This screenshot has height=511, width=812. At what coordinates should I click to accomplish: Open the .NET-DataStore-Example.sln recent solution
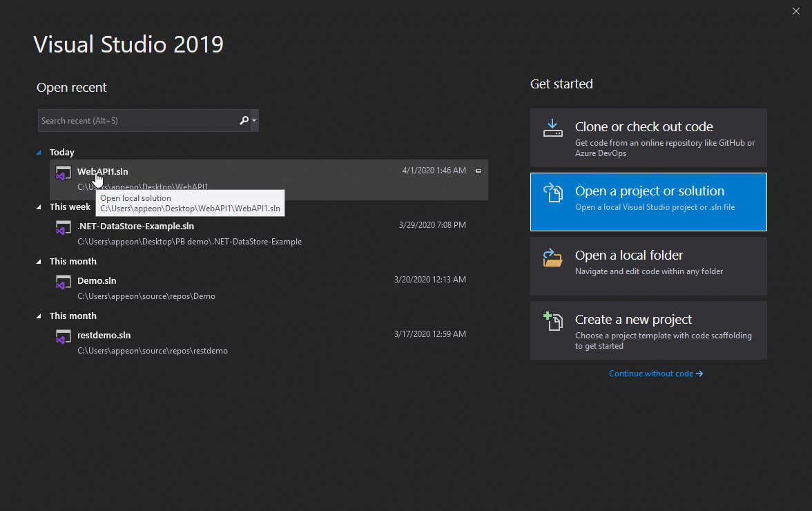point(269,234)
